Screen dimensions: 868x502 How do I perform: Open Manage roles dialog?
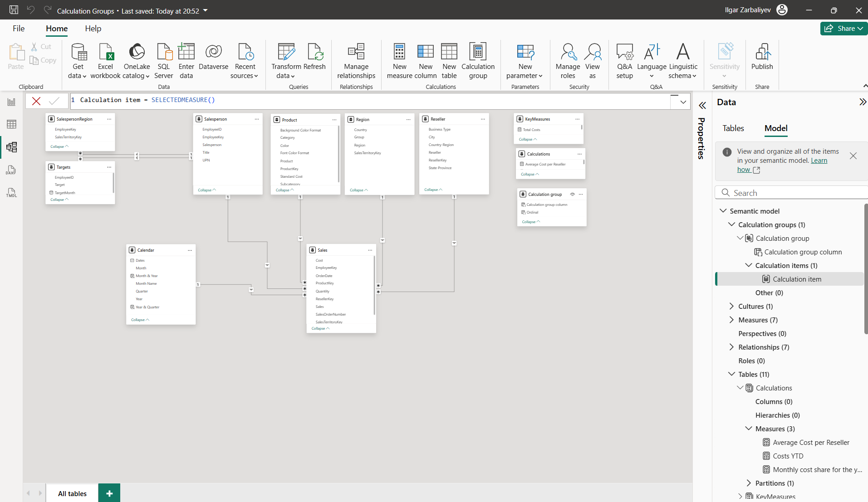coord(568,61)
